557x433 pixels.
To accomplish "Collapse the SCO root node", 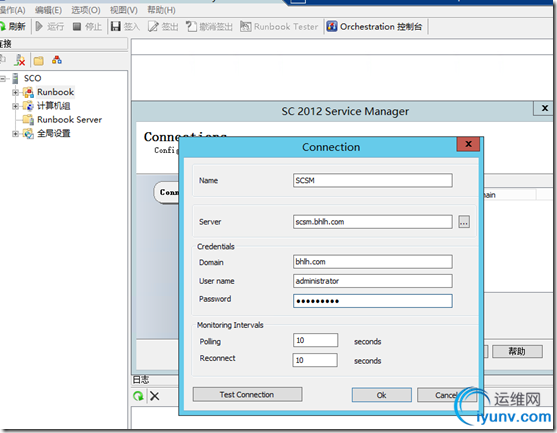I will click(3, 79).
